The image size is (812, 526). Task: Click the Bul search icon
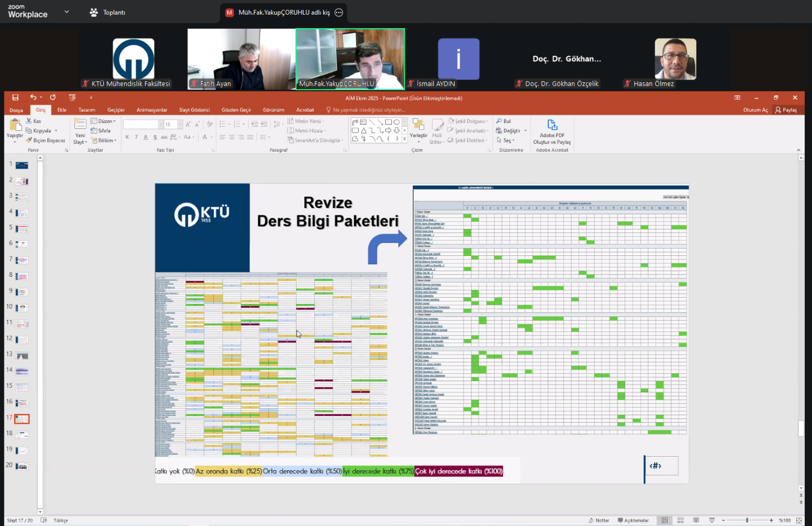tap(504, 121)
